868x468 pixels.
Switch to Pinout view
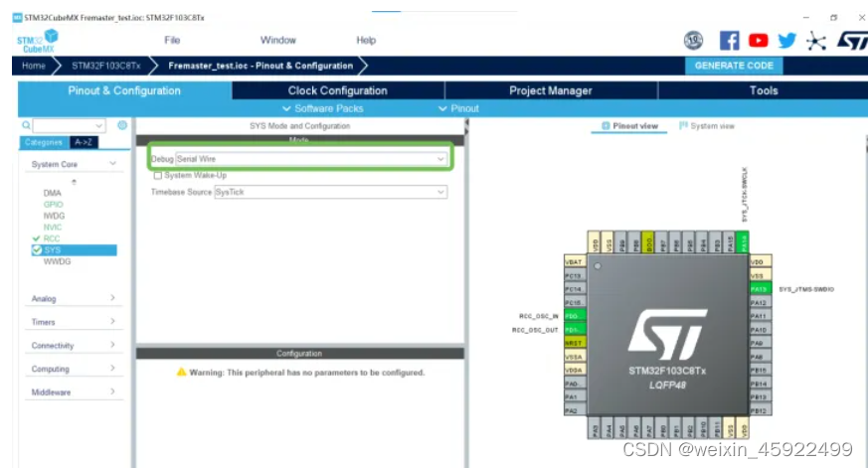tap(629, 126)
